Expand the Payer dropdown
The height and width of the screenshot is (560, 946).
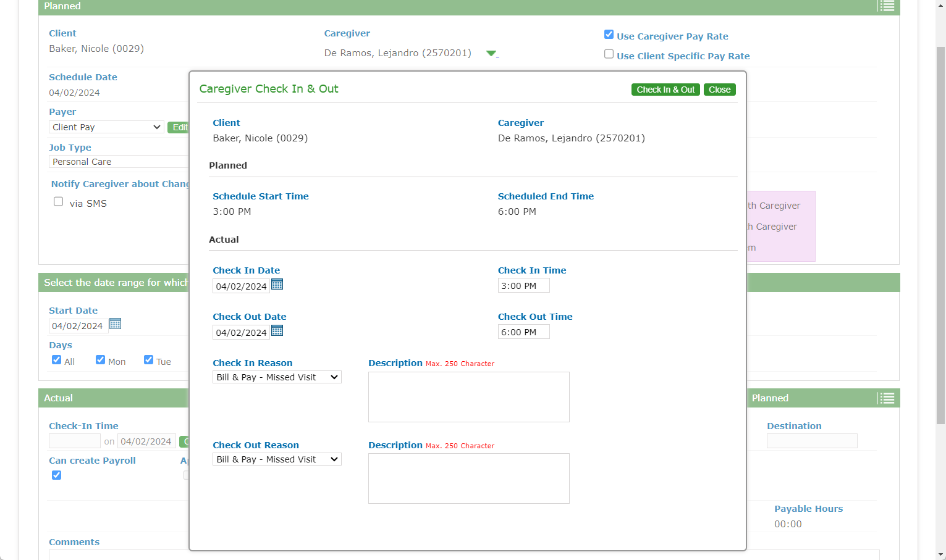[106, 127]
